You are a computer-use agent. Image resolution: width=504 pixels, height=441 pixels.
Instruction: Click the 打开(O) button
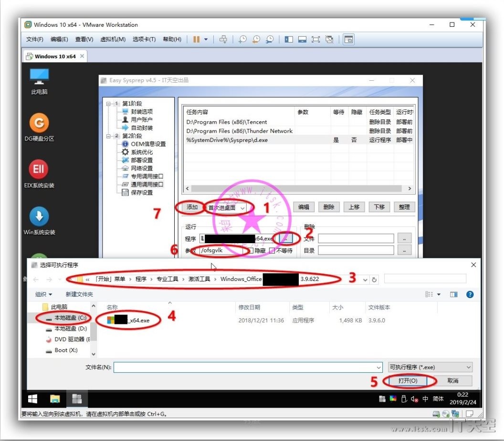(408, 380)
